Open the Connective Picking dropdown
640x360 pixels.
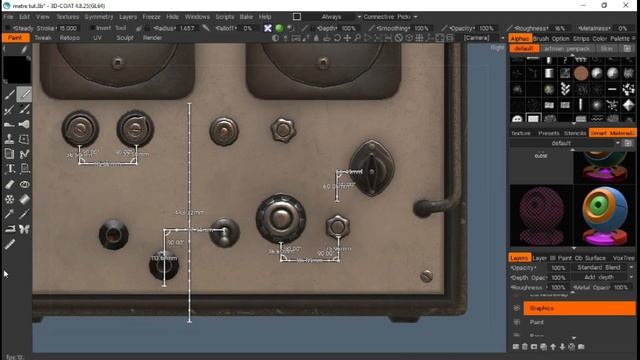click(x=391, y=17)
